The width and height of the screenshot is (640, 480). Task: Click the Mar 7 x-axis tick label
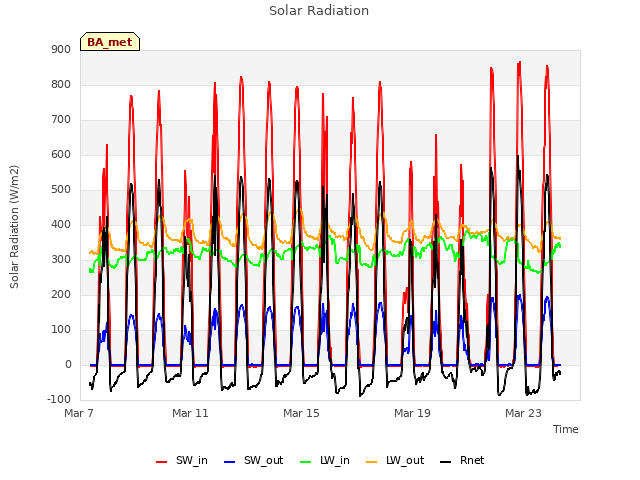click(x=79, y=413)
